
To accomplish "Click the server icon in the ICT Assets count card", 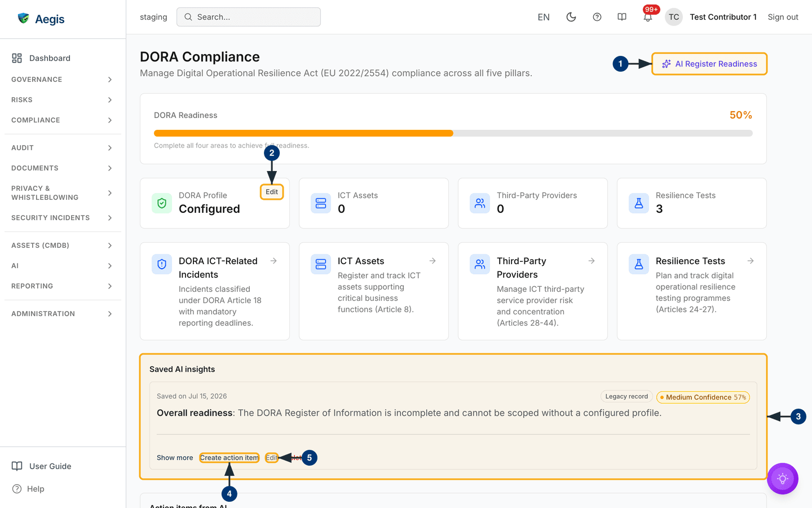I will point(321,203).
